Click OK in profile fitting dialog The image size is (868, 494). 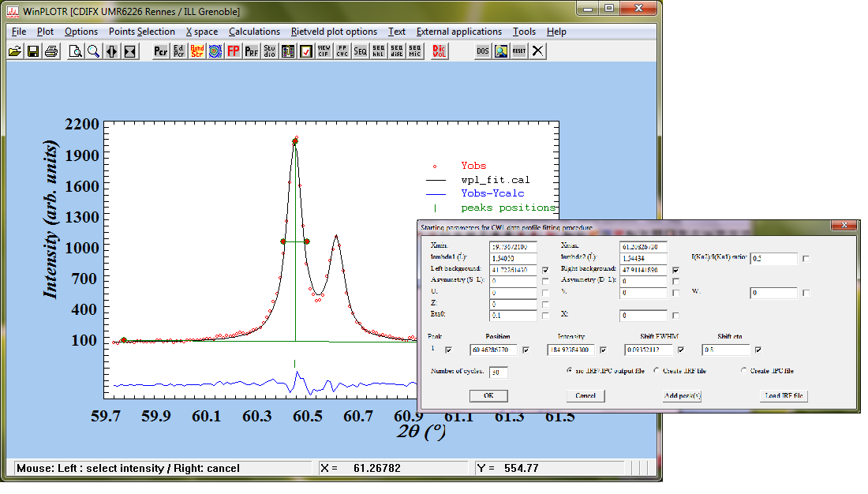click(488, 395)
